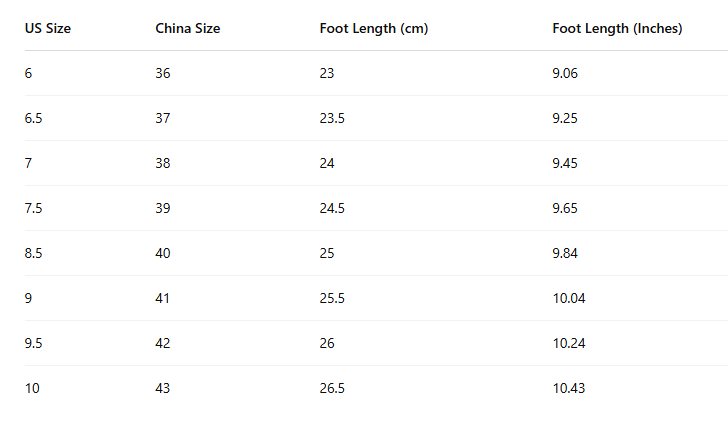Select the US size 6.5 cell

click(x=33, y=118)
